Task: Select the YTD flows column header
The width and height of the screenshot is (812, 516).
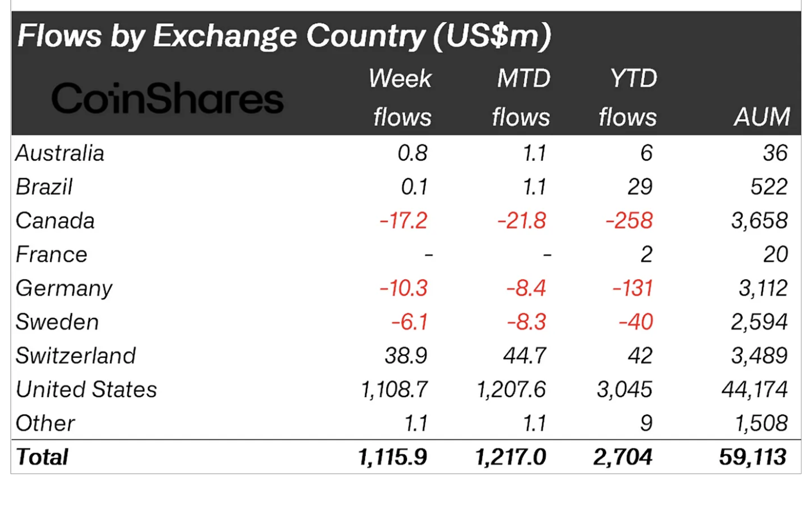Action: pos(629,98)
